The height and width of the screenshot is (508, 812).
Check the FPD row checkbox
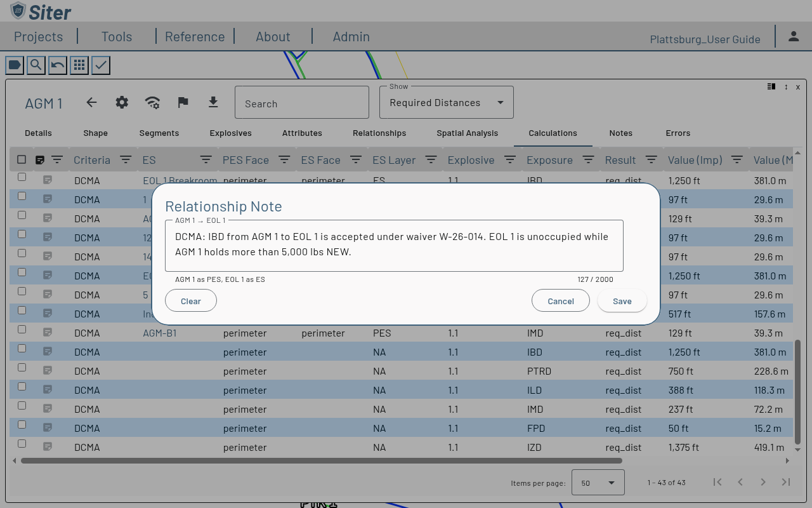point(22,425)
